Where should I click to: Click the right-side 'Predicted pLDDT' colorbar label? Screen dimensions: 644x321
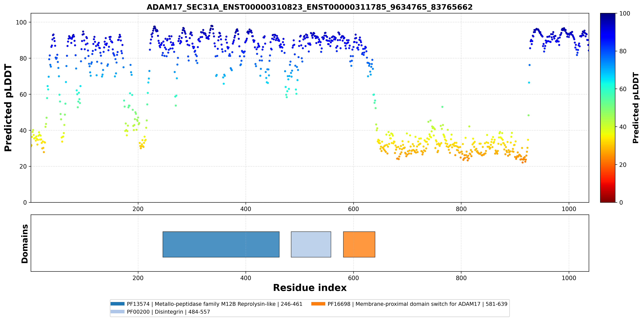635,108
